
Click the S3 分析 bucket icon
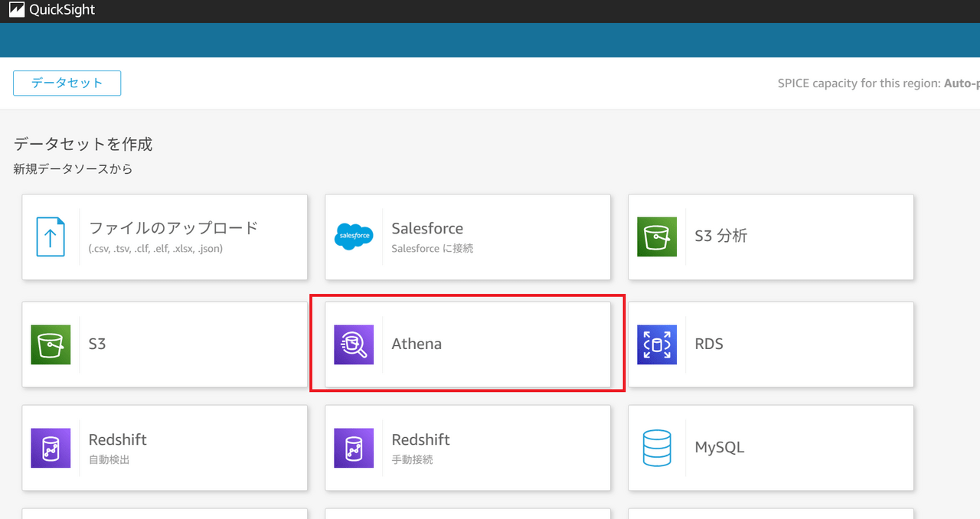tap(657, 237)
